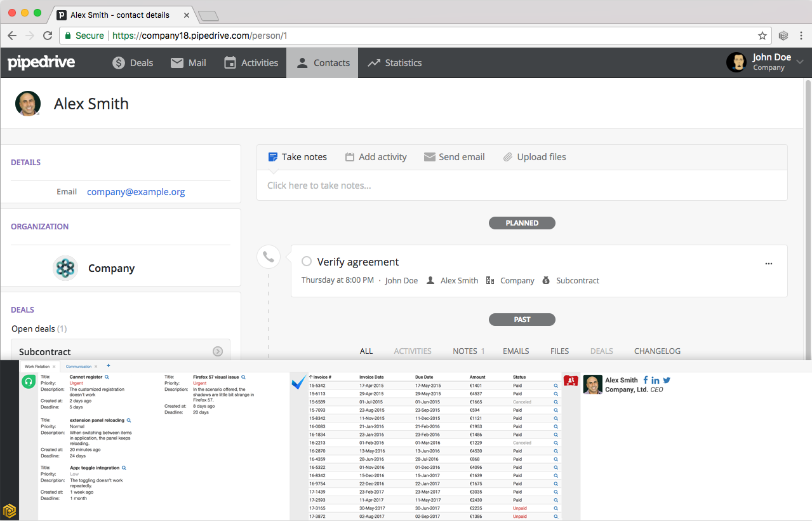The image size is (812, 521).
Task: Open Upload files tab
Action: pos(535,157)
